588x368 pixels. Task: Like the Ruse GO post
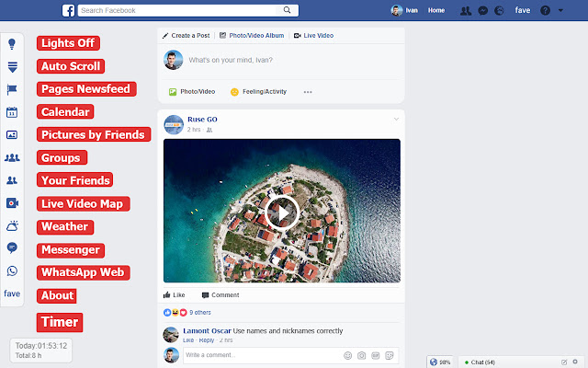pyautogui.click(x=174, y=295)
